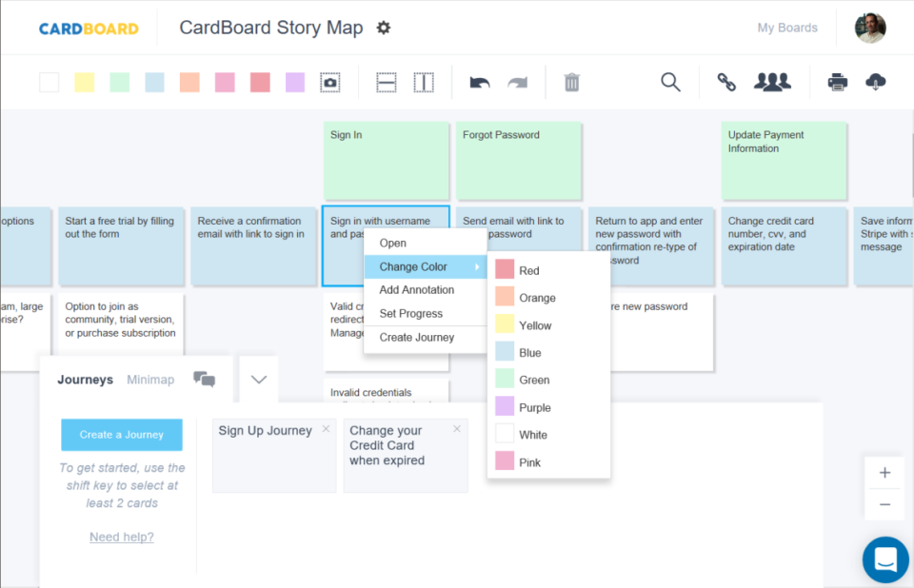Image resolution: width=914 pixels, height=588 pixels.
Task: Print the story map
Action: point(838,83)
